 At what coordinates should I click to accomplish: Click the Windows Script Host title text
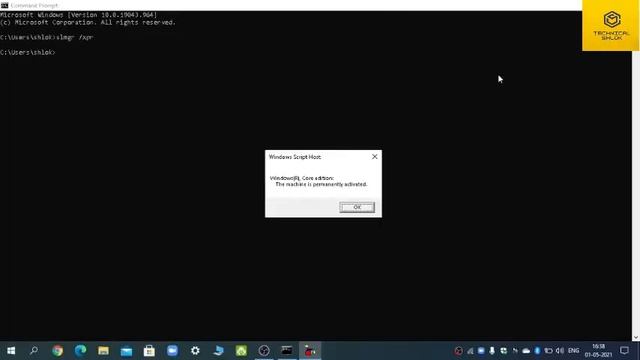(x=295, y=157)
